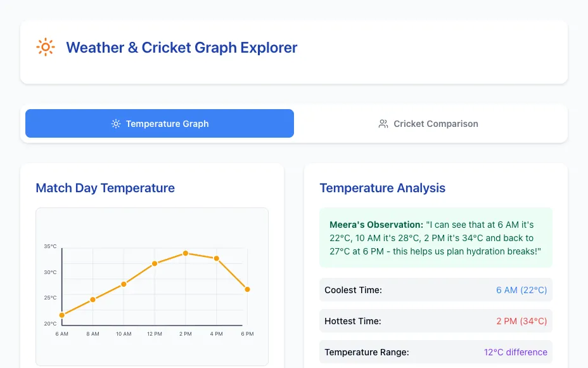Screen dimensions: 588x368
Task: Click the 8 AM data point on graph
Action: pyautogui.click(x=93, y=299)
